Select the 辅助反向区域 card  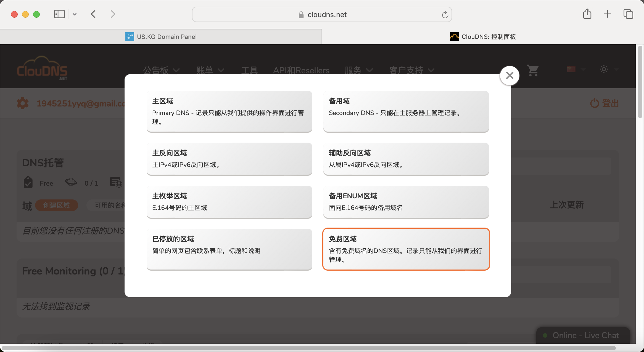point(406,159)
